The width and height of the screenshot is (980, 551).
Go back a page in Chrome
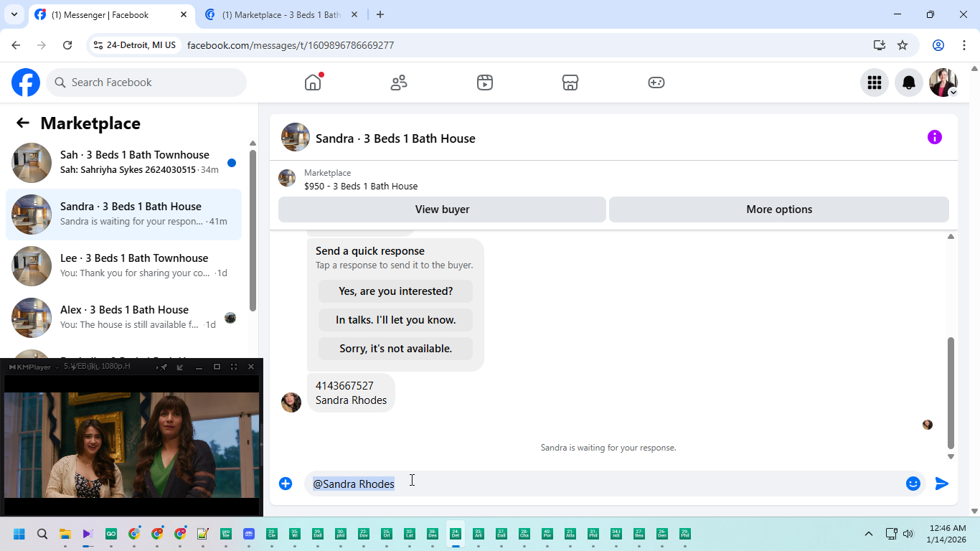tap(16, 45)
